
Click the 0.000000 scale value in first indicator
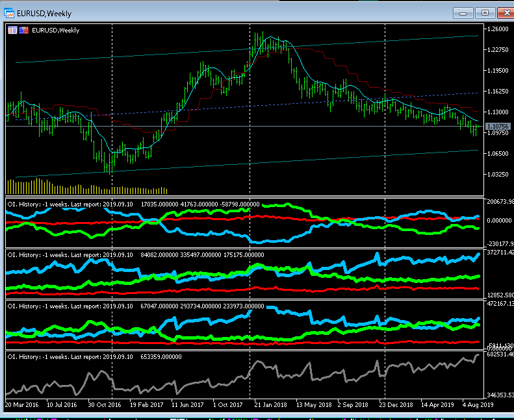pos(499,220)
